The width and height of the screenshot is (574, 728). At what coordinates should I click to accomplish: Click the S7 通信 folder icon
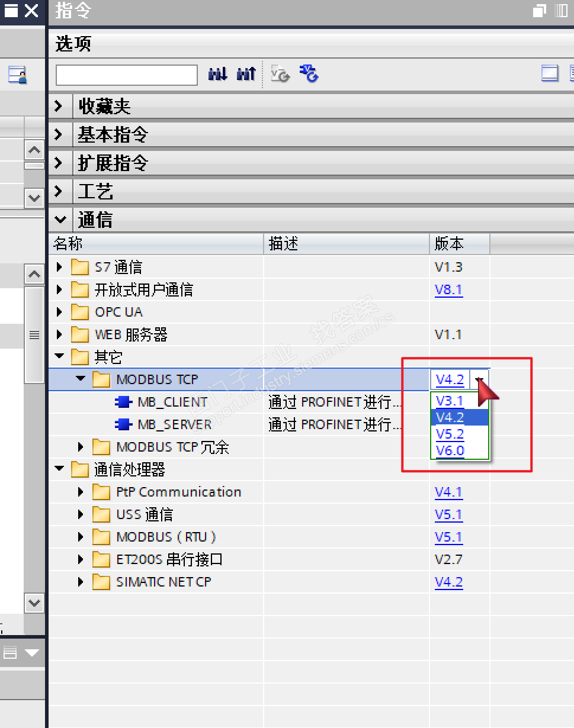click(x=79, y=267)
